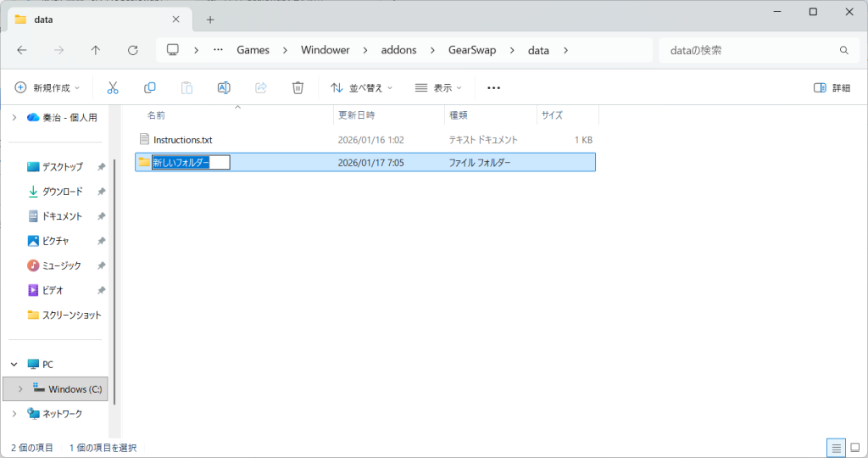Viewport: 868px width, 458px height.
Task: Switch to large thumbnails view in status bar
Action: [x=854, y=447]
